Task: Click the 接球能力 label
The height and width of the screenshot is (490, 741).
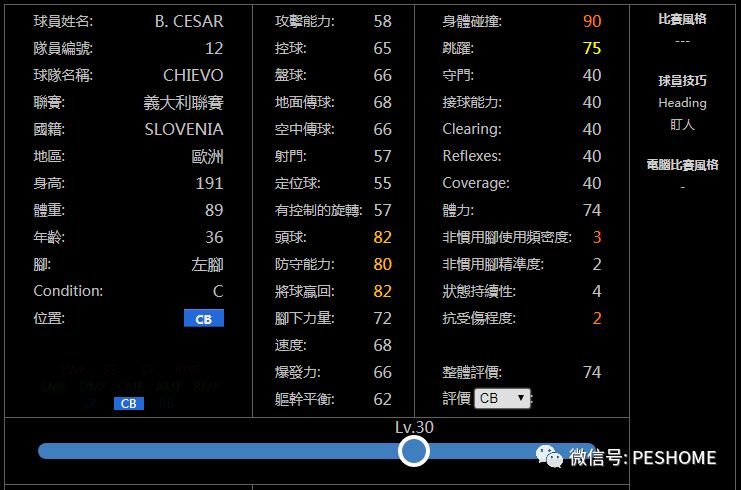Action: (472, 102)
